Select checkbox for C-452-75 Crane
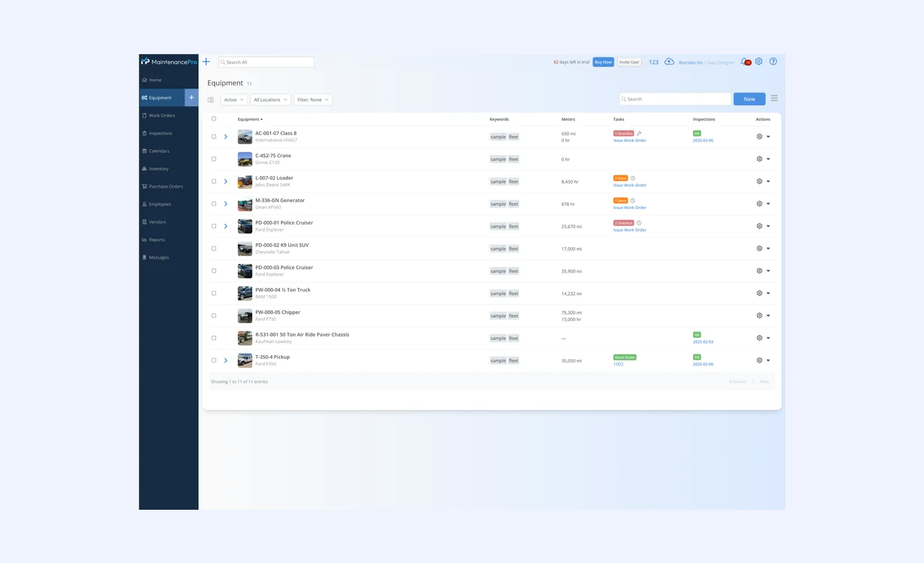The width and height of the screenshot is (924, 563). 214,159
